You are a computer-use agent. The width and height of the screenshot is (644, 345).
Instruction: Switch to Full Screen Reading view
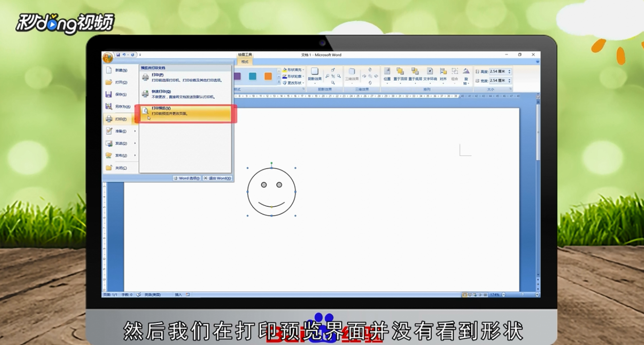point(471,294)
